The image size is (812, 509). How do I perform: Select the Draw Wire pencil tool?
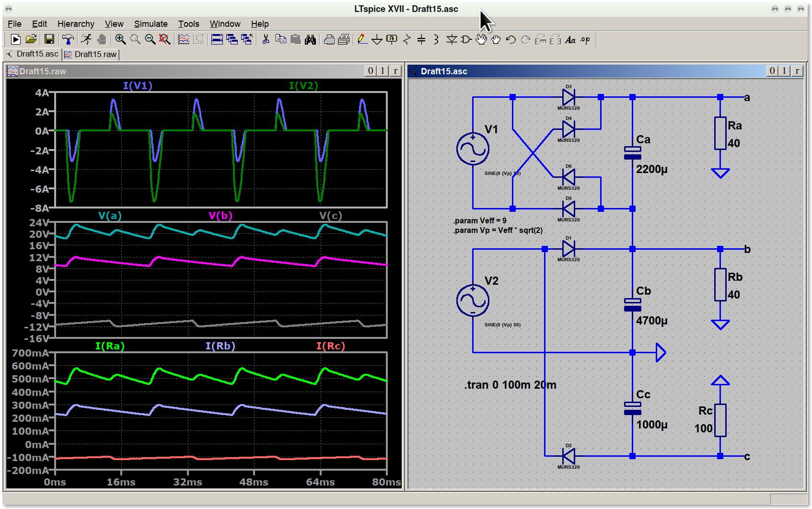[x=362, y=39]
